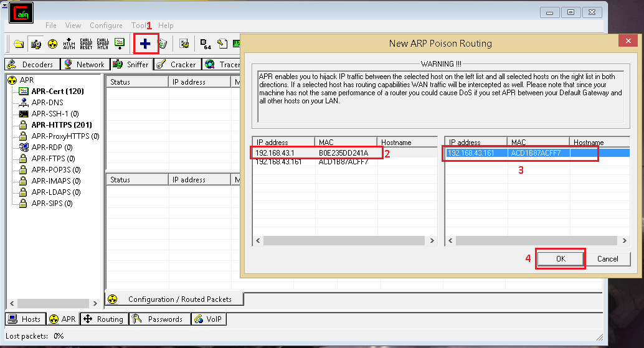644x348 pixels.
Task: Switch to the Decoders tab
Action: point(32,64)
